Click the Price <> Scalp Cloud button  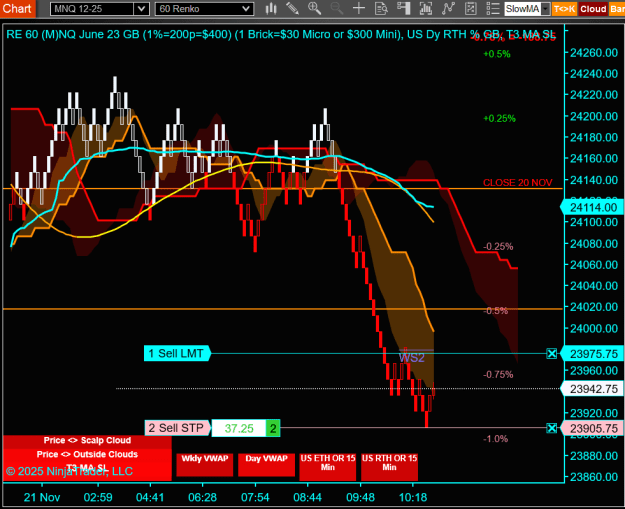tap(87, 440)
